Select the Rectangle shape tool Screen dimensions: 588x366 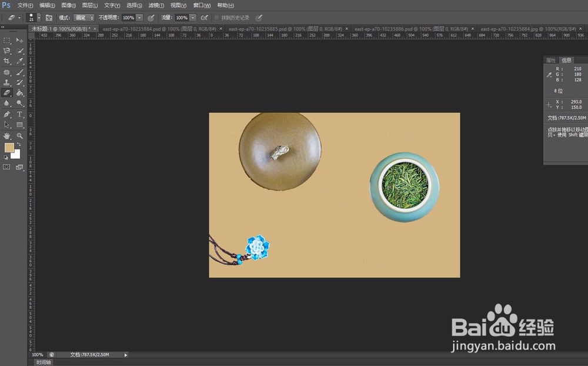(x=19, y=125)
